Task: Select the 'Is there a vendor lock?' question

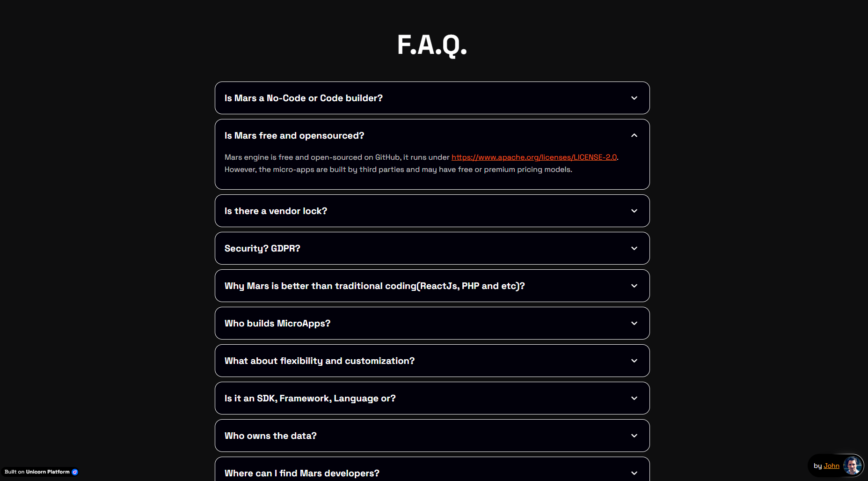Action: pos(276,211)
